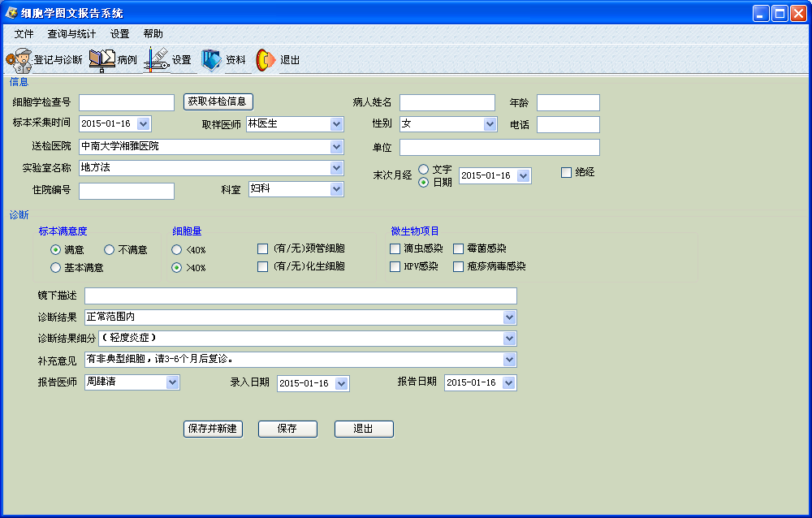This screenshot has height=518, width=812.
Task: Select the 不满意 radio button
Action: coord(109,250)
